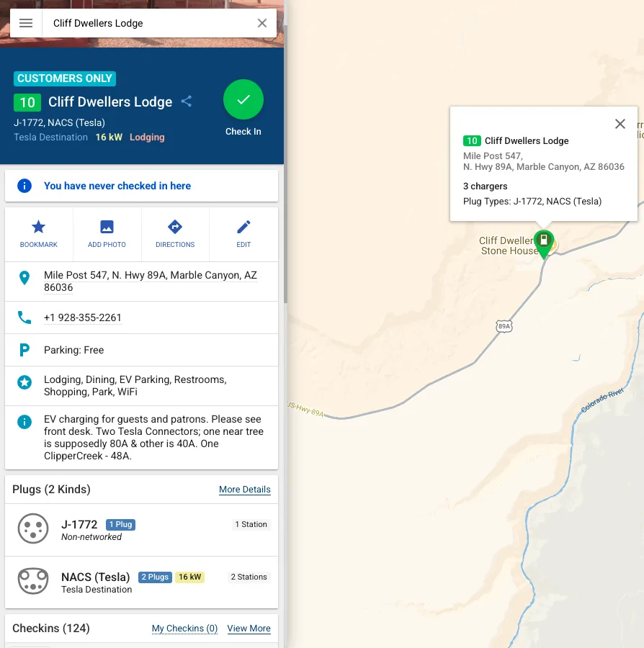644x648 pixels.
Task: Click the CUSTOMERS ONLY badge
Action: coord(65,78)
